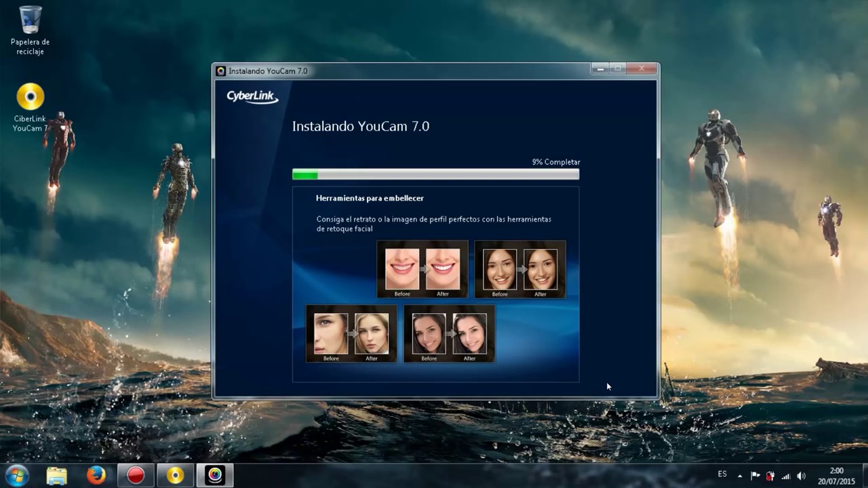
Task: Open the volume speaker tray icon
Action: (x=802, y=476)
